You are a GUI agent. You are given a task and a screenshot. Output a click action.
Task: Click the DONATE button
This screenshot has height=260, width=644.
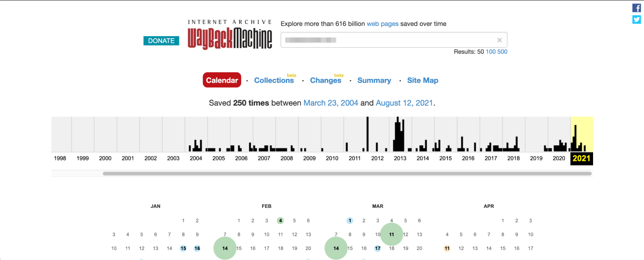point(161,41)
